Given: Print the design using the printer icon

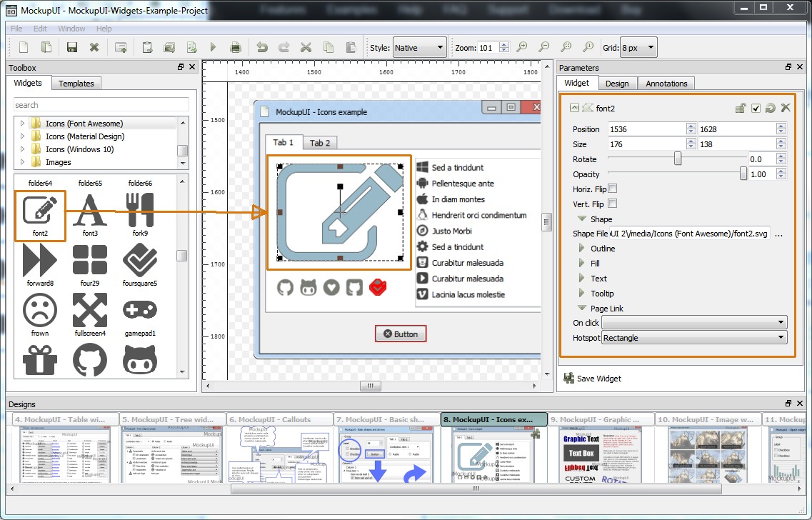Looking at the screenshot, I should click(236, 48).
